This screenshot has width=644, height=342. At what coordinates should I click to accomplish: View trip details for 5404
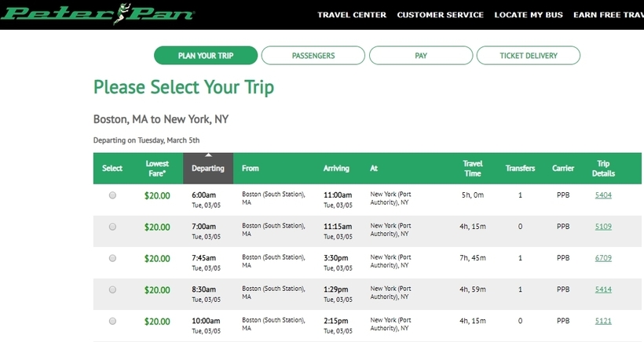(603, 195)
